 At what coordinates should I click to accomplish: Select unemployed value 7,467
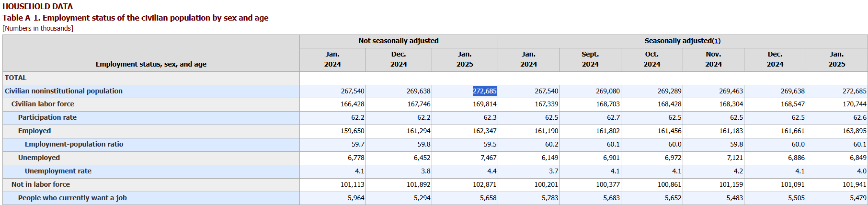(488, 158)
